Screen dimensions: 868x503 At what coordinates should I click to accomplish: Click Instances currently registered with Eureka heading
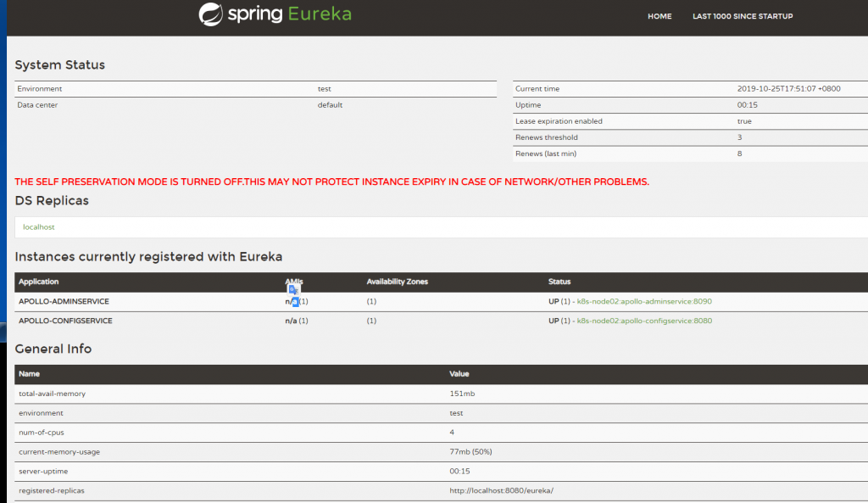148,256
